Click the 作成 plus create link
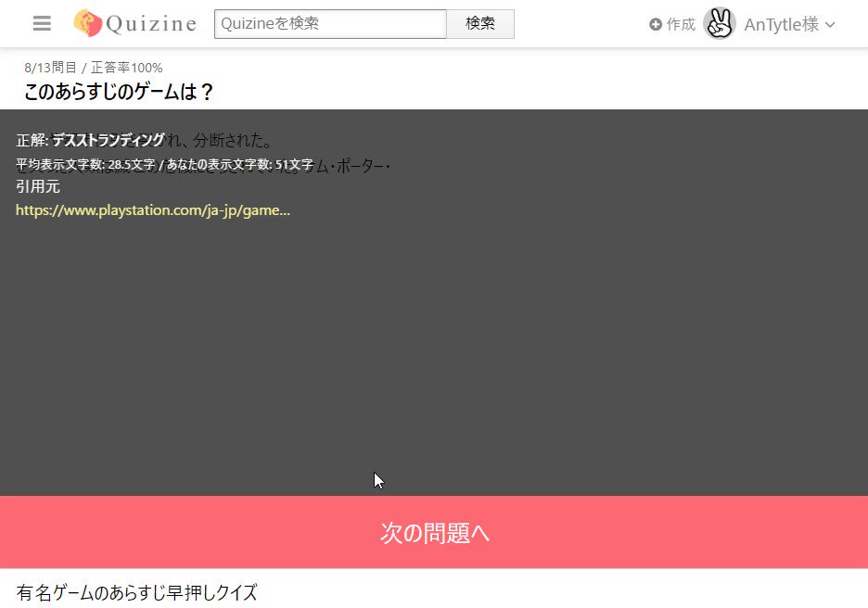 (x=672, y=24)
